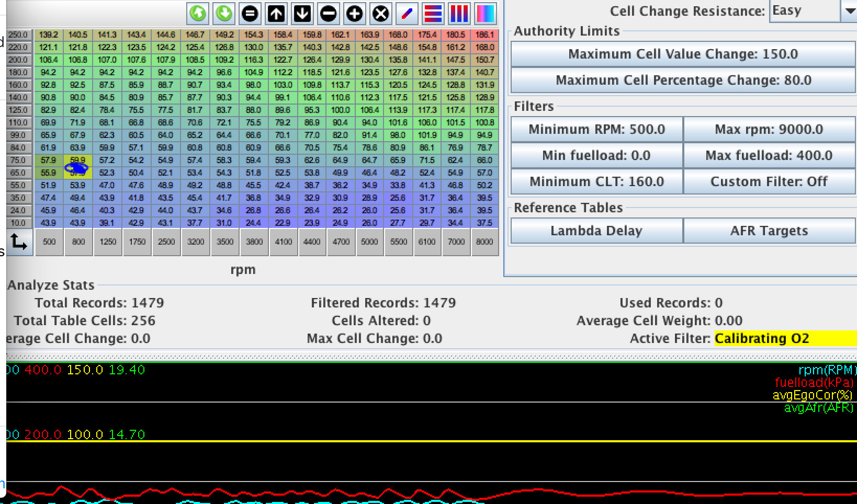Image resolution: width=857 pixels, height=504 pixels.
Task: Toggle the Custom Filter: Off button
Action: pos(769,181)
